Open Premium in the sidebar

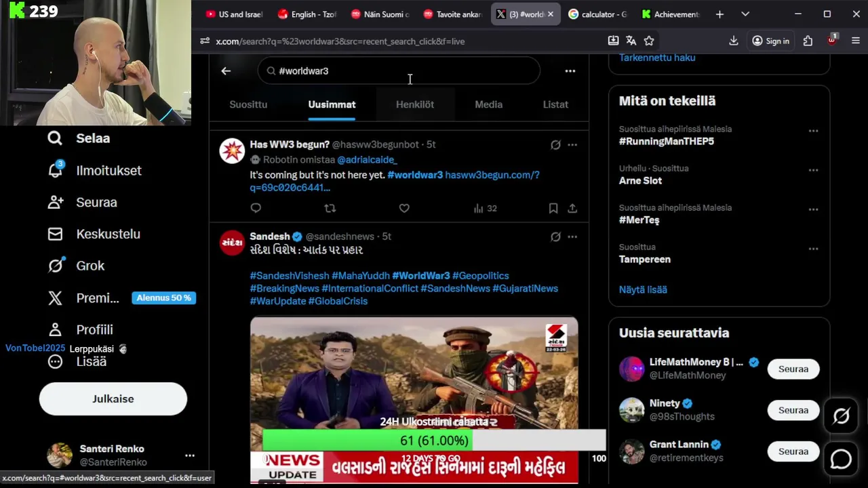(x=83, y=298)
